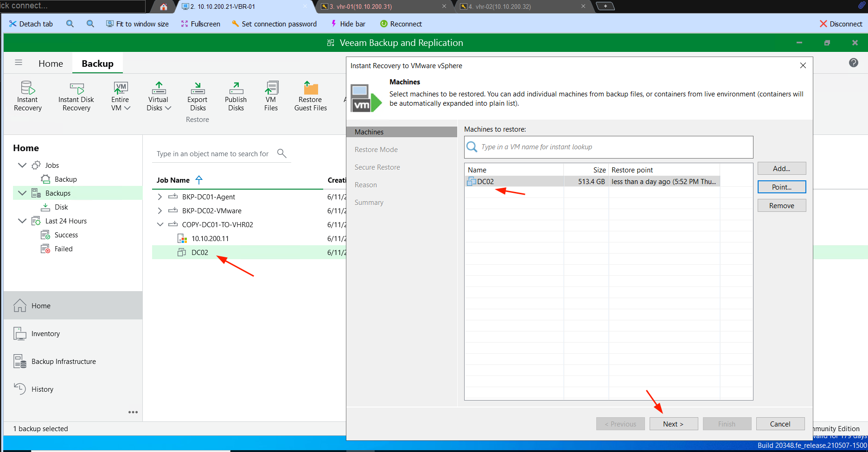Open the Entire VM dropdown arrow
868x452 pixels.
coord(127,108)
